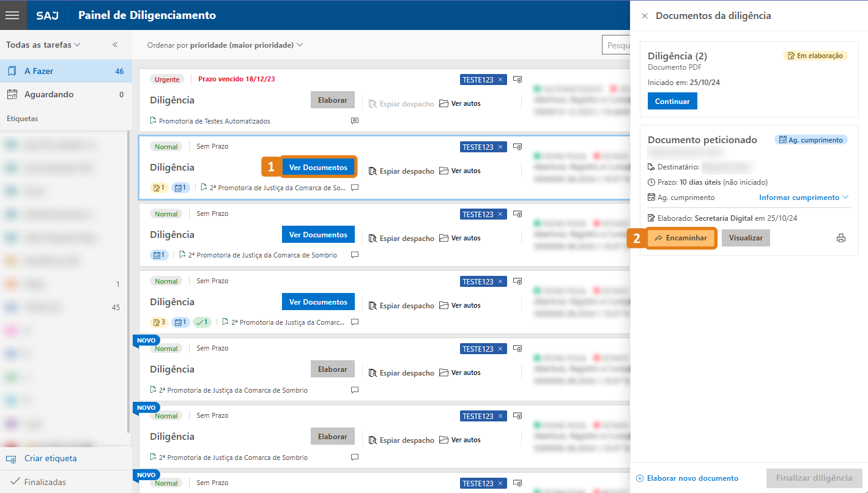
Task: Click the blue calendar badge on the selected Diligência
Action: point(180,187)
